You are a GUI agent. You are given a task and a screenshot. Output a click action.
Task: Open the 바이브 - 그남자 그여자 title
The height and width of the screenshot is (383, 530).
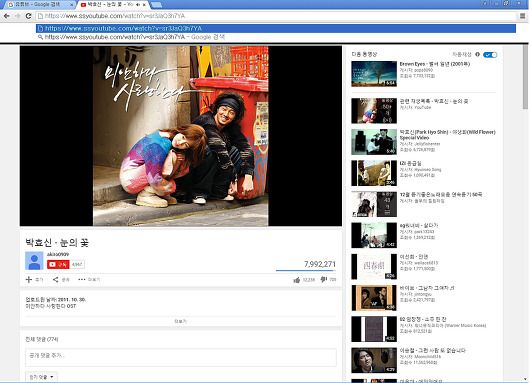coord(427,288)
